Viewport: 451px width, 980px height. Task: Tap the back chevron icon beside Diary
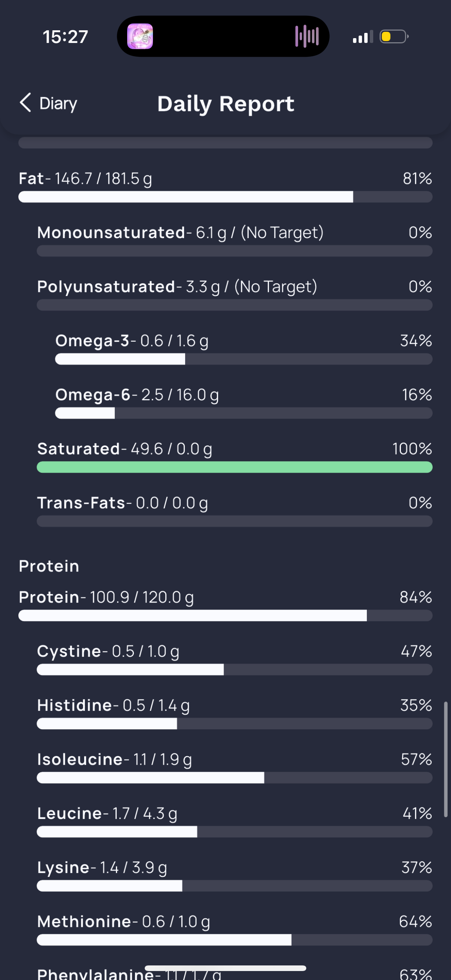click(25, 103)
